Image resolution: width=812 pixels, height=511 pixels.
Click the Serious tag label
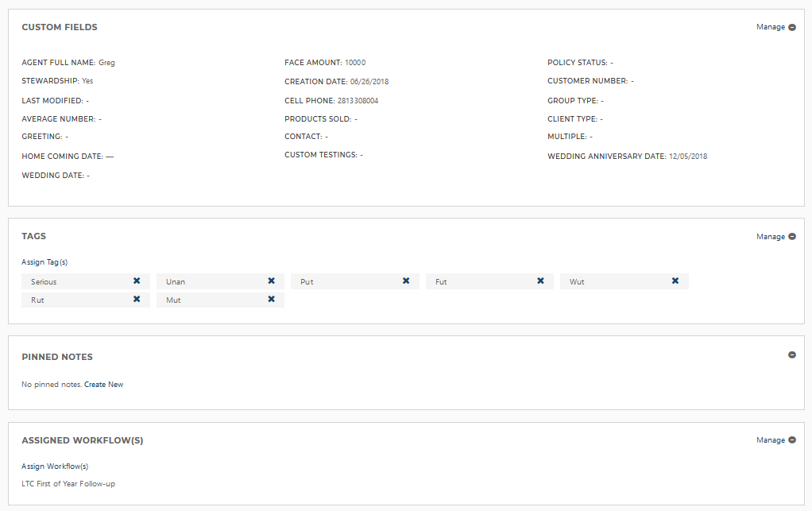44,281
